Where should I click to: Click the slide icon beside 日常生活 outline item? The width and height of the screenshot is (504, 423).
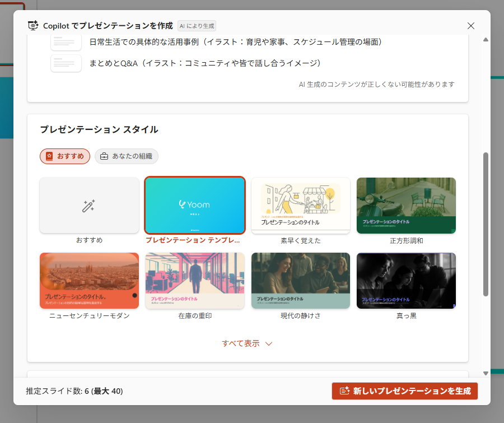click(x=66, y=42)
